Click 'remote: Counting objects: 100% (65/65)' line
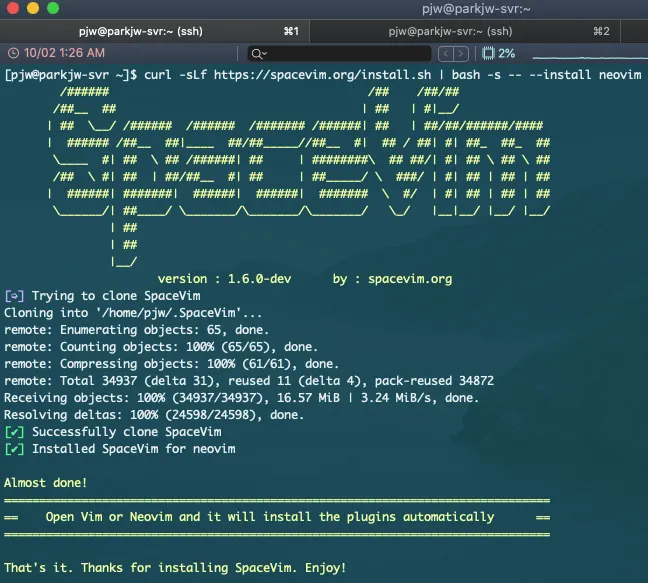This screenshot has width=648, height=583. (161, 347)
